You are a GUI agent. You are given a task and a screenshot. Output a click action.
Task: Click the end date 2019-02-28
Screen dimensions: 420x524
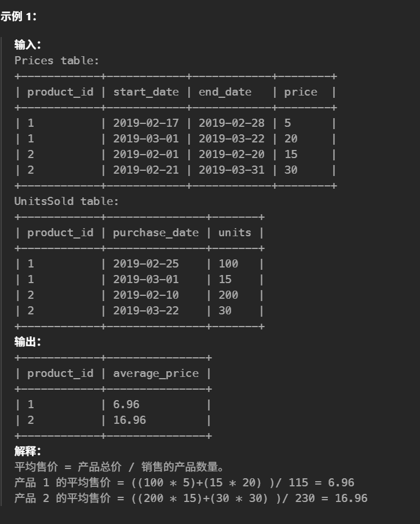[x=232, y=123]
